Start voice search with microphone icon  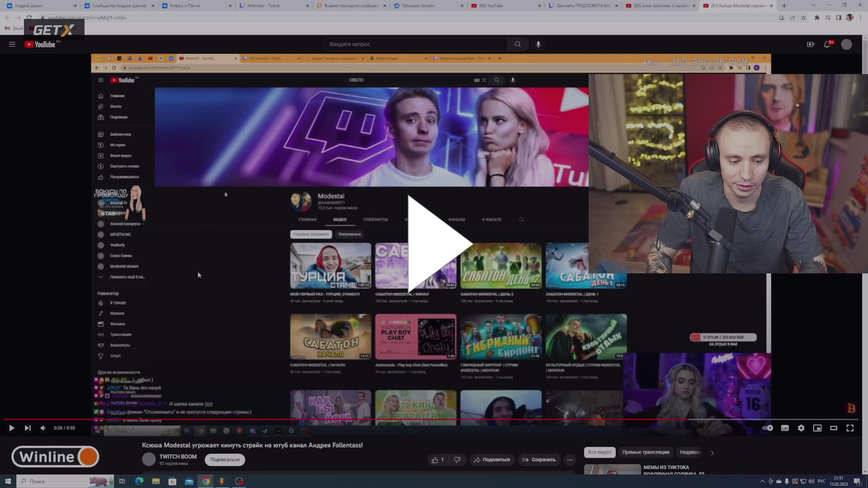(x=538, y=44)
